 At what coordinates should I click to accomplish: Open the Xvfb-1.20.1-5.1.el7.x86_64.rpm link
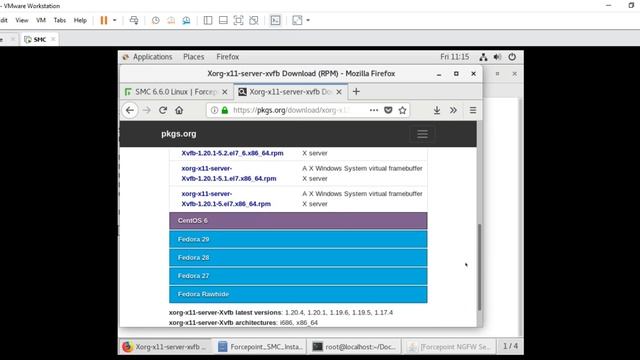229,173
